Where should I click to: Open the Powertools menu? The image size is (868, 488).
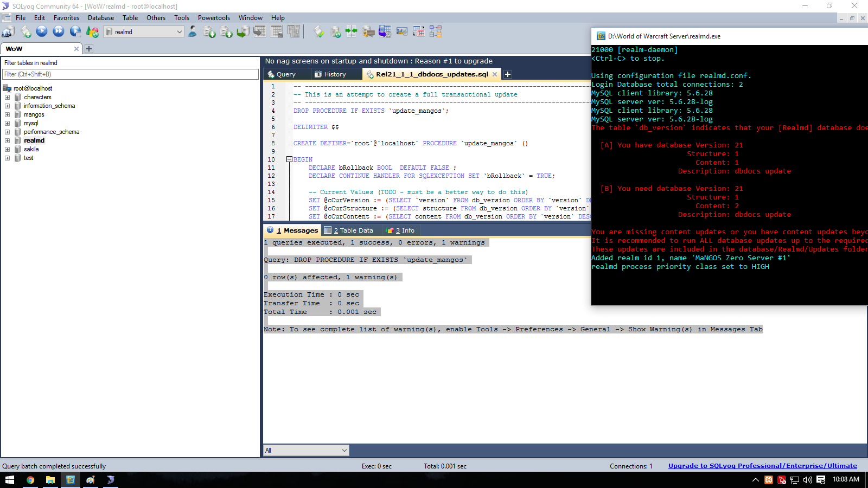(x=214, y=18)
